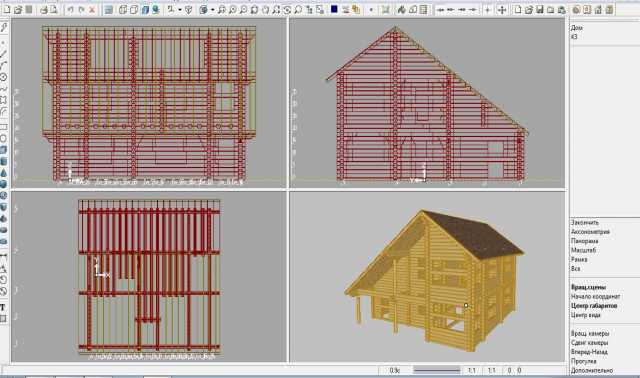
Task: Click the Дом label at top right
Action: pos(576,28)
